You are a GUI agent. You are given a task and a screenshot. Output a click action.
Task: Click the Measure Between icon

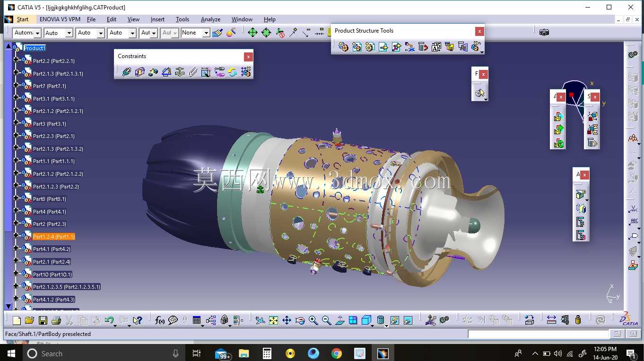(x=551, y=320)
